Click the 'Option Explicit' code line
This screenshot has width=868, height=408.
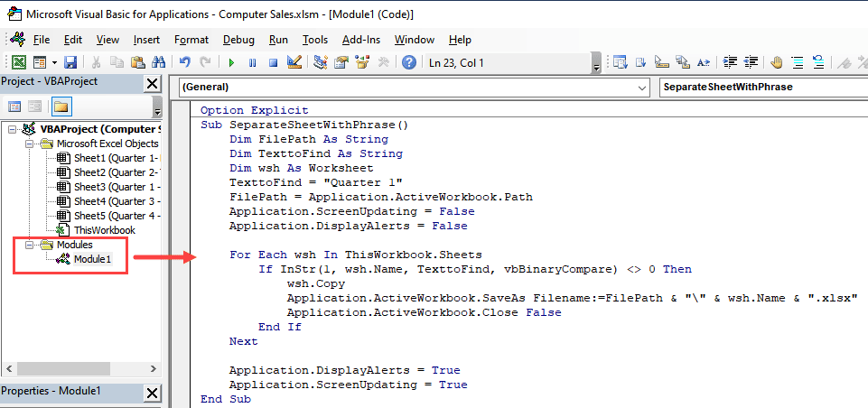pos(254,110)
